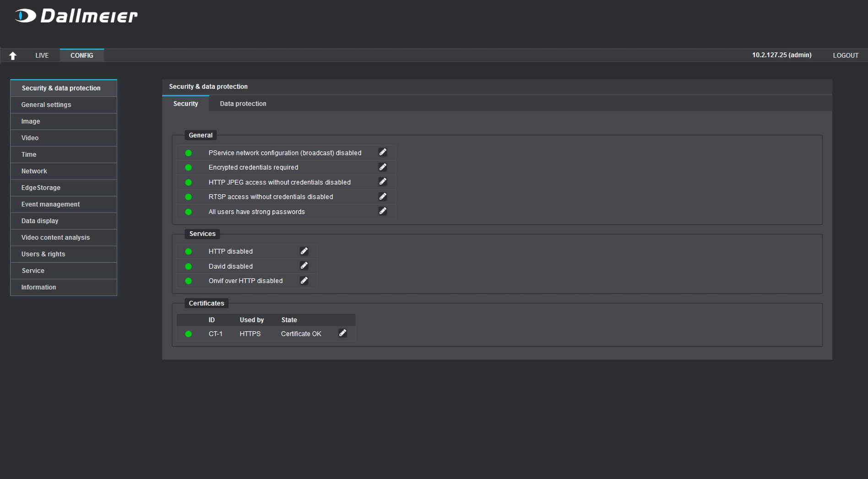Edit the CT-1 HTTPS certificate
The width and height of the screenshot is (868, 479).
[342, 333]
